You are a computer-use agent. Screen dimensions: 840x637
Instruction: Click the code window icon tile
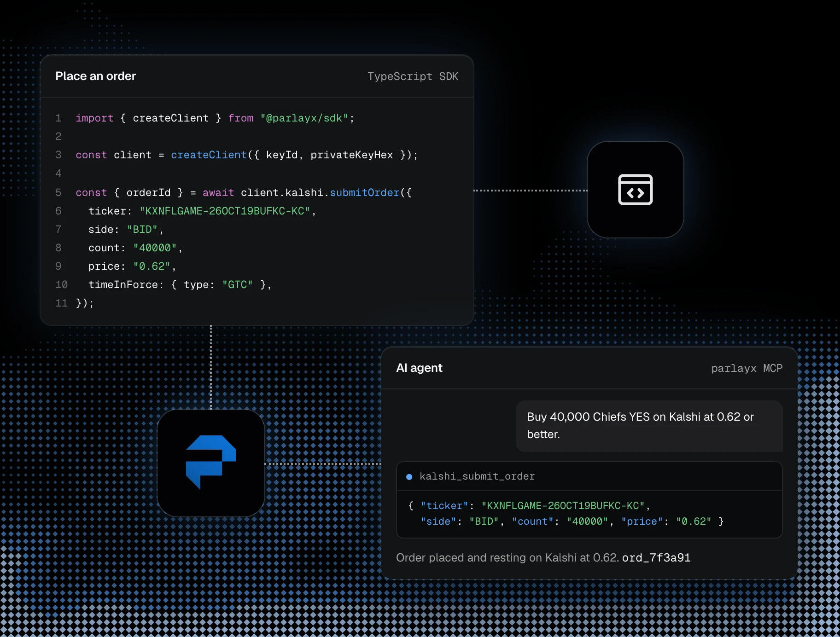pyautogui.click(x=635, y=190)
